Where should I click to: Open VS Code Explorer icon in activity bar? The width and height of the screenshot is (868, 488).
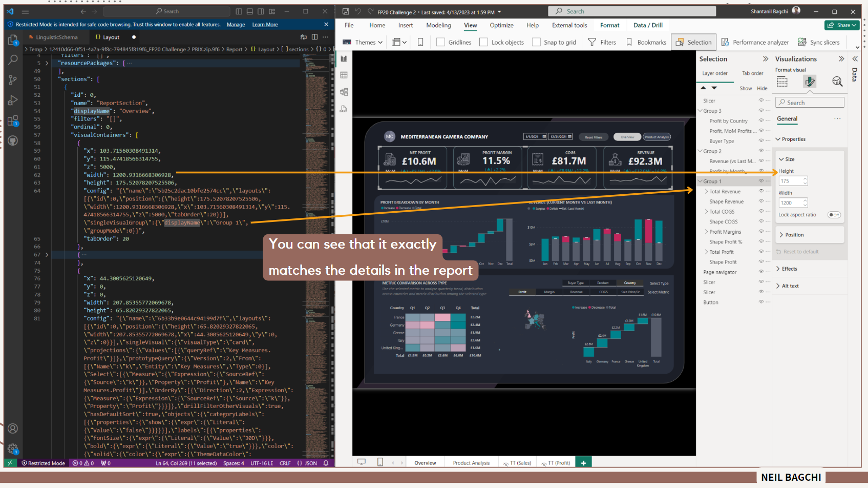click(13, 39)
